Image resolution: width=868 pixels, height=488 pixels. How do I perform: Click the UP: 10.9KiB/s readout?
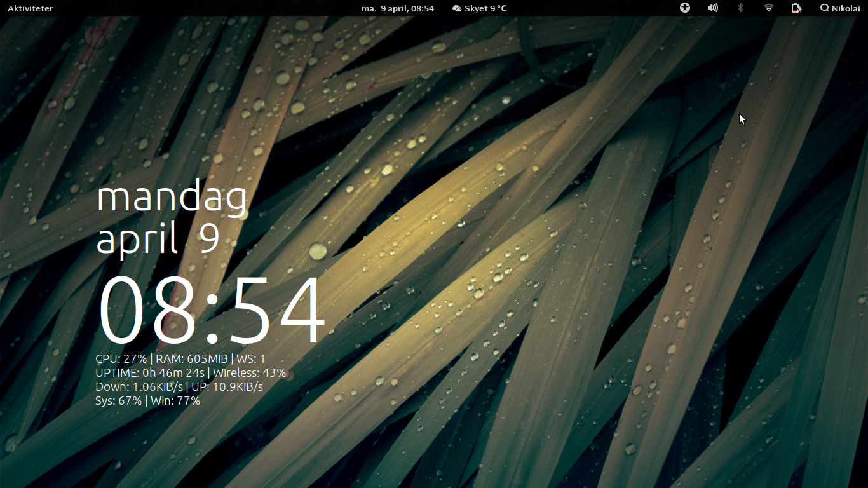[x=227, y=387]
